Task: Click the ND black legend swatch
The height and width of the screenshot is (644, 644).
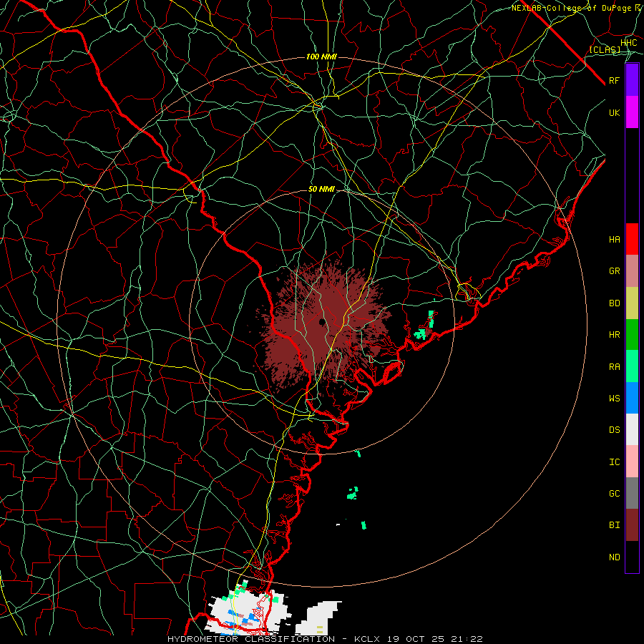Action: coord(632,557)
